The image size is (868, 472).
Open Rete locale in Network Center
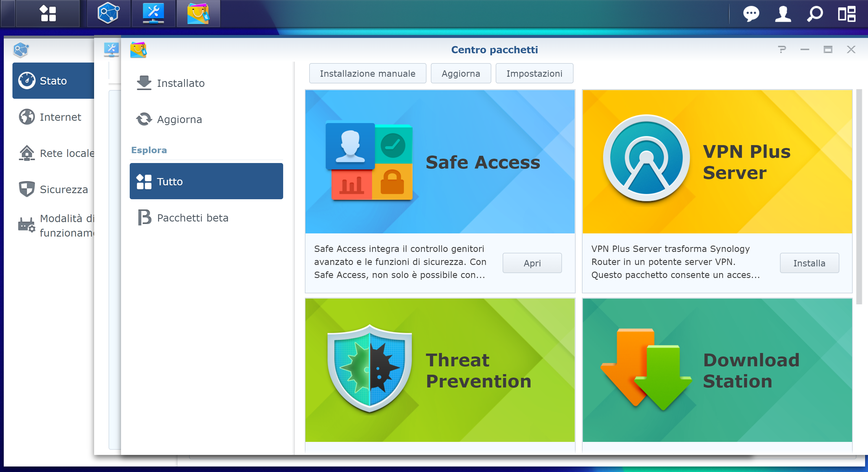53,153
